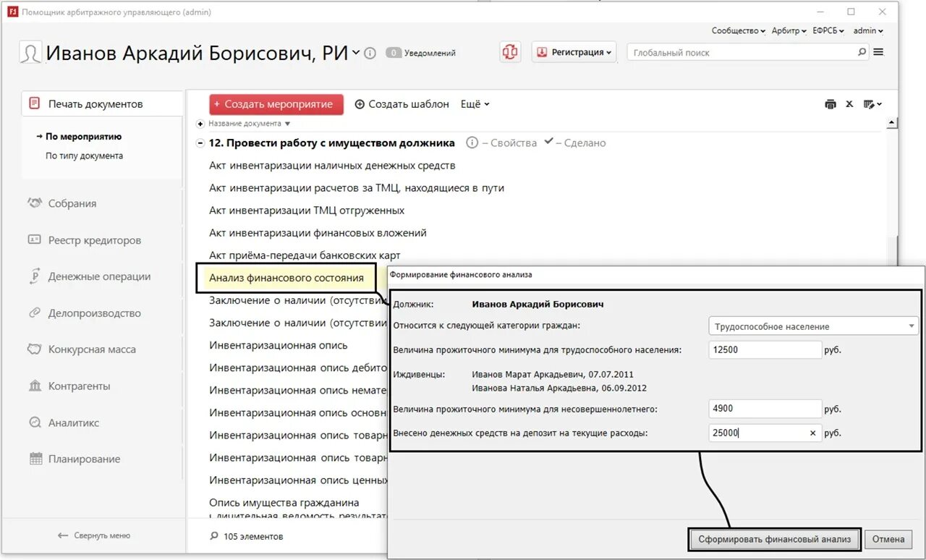This screenshot has width=926, height=560.
Task: Select Опись имущества гражданина row
Action: (x=284, y=502)
